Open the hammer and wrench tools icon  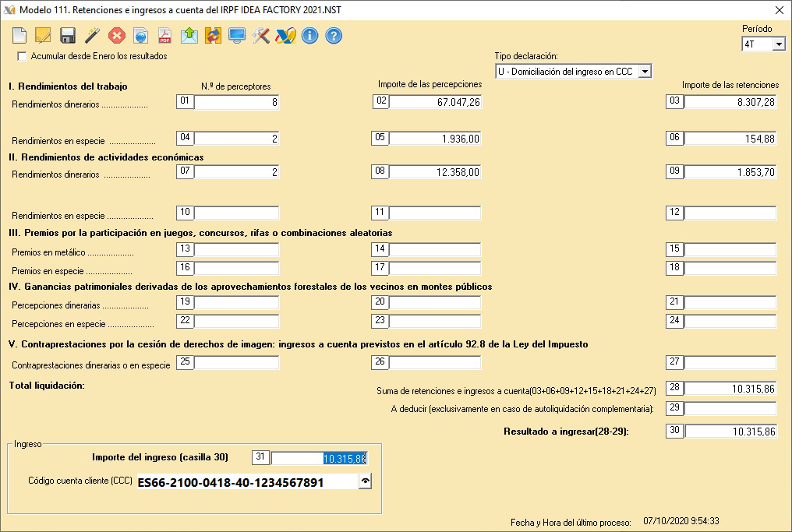coord(261,35)
